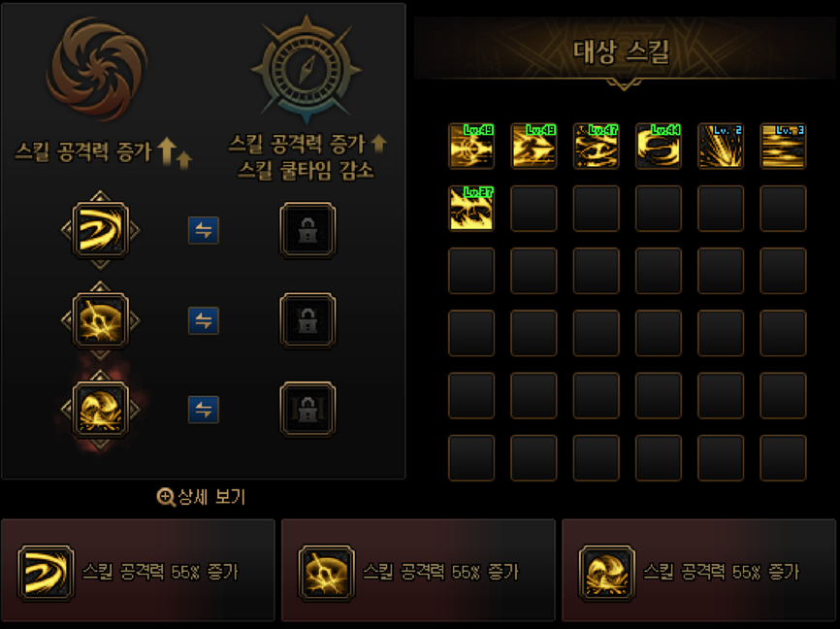840x629 pixels.
Task: Select the Lv.49 burst skill icon in first slot
Action: click(470, 146)
